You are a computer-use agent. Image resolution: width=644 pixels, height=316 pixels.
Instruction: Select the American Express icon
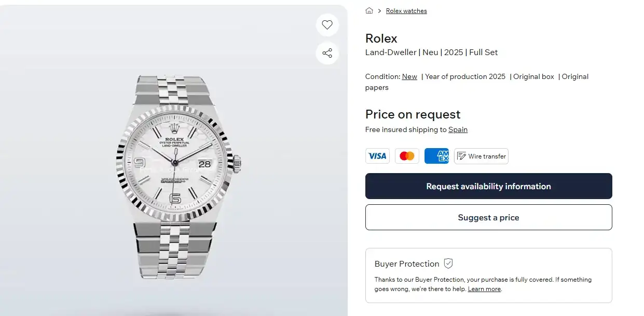pyautogui.click(x=436, y=156)
